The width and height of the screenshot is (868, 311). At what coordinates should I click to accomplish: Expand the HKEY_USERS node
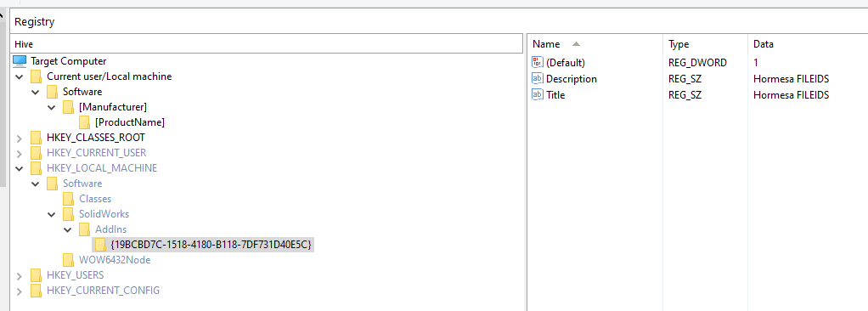pos(20,275)
